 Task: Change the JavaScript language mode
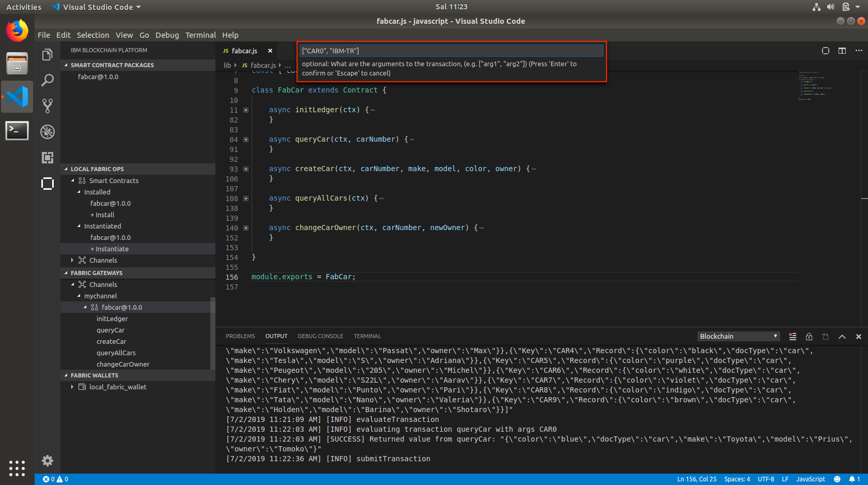pyautogui.click(x=811, y=479)
